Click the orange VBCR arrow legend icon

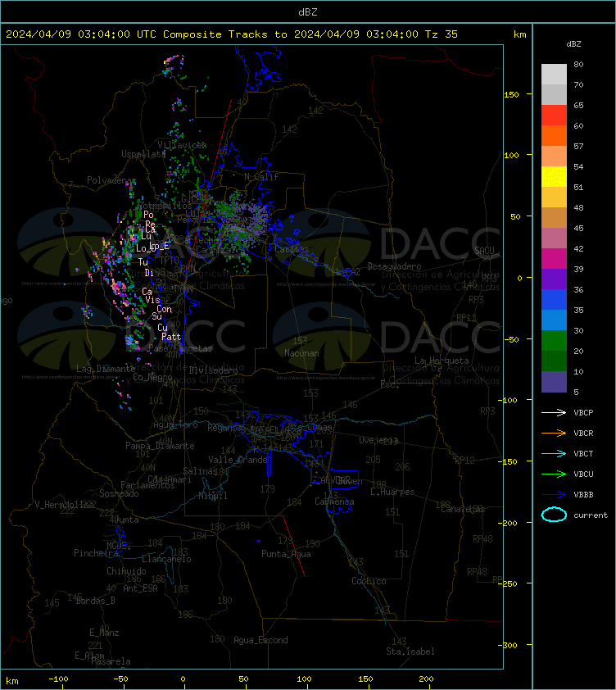[x=554, y=433]
